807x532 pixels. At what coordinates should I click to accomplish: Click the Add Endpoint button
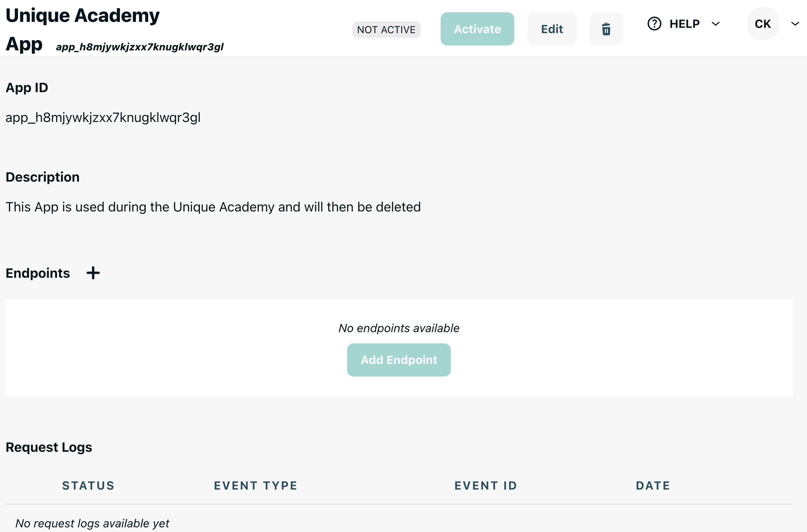399,360
